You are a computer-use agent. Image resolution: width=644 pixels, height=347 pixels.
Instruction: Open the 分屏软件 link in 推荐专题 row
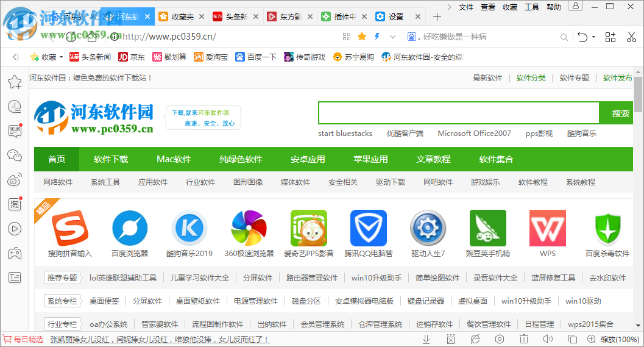258,278
